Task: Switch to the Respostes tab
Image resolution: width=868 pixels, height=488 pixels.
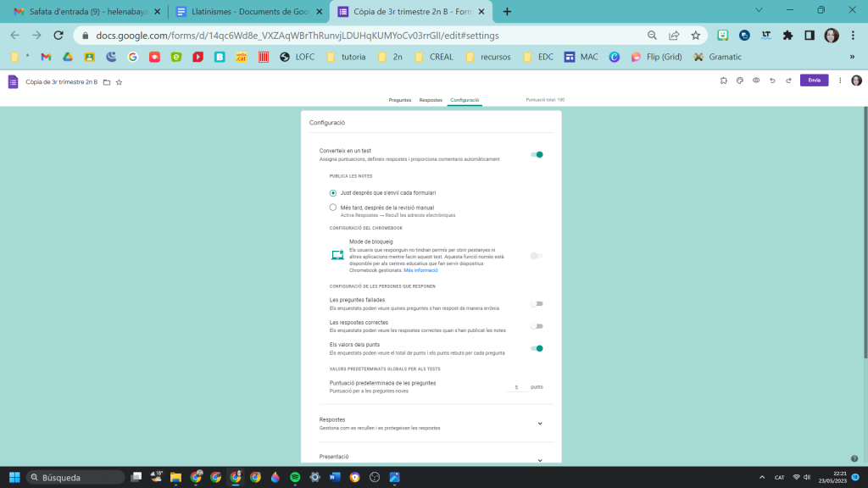Action: click(431, 100)
